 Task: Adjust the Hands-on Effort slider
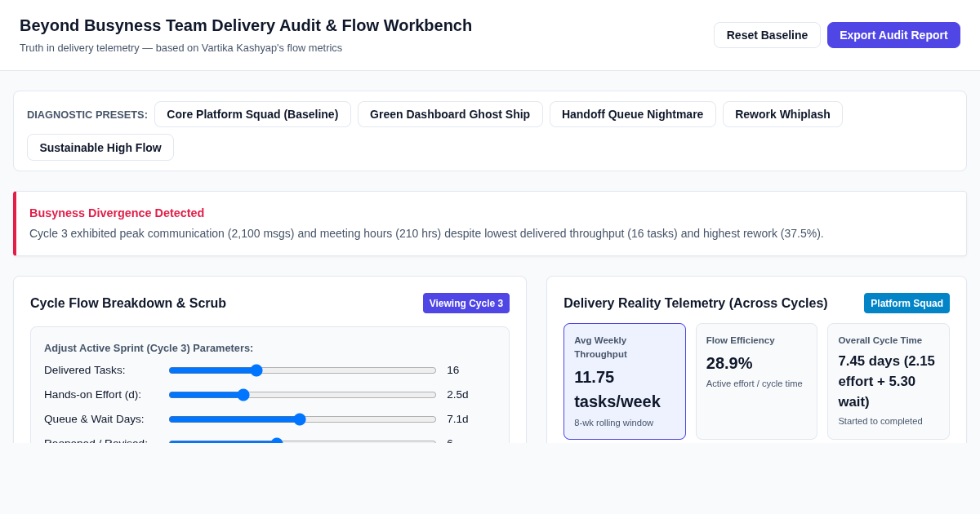coord(302,395)
